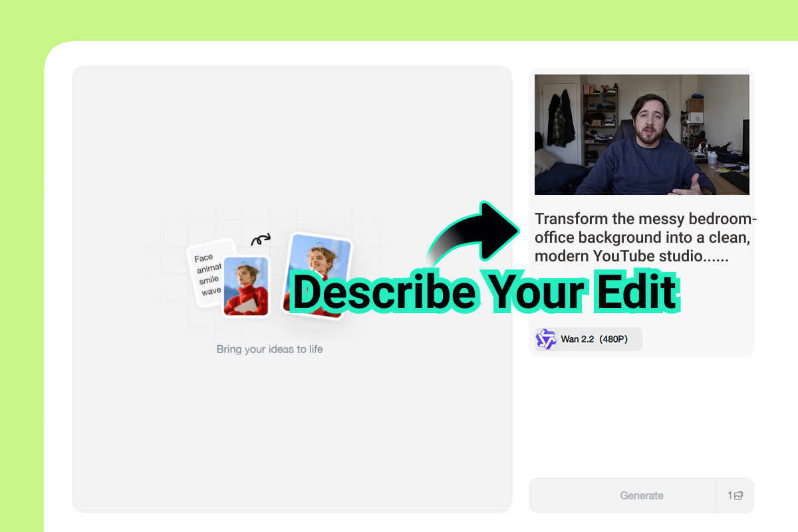Viewport: 798px width, 532px height.
Task: Click the small red-sweater source image card
Action: point(245,286)
